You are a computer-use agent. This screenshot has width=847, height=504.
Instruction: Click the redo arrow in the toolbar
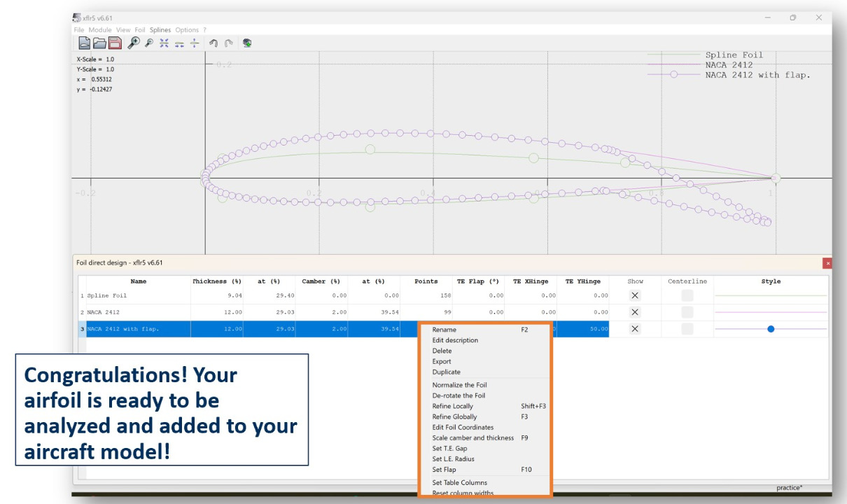(x=228, y=43)
